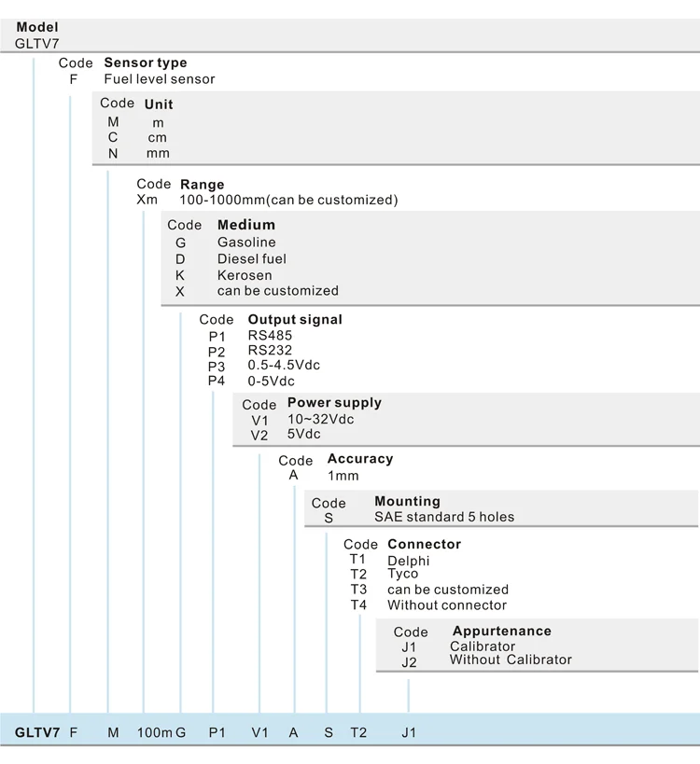Click the 'Medium' heading
This screenshot has width=700, height=764.
pyautogui.click(x=246, y=225)
